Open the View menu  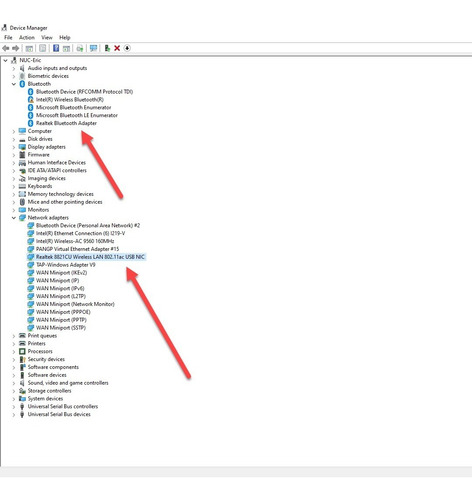tap(47, 37)
